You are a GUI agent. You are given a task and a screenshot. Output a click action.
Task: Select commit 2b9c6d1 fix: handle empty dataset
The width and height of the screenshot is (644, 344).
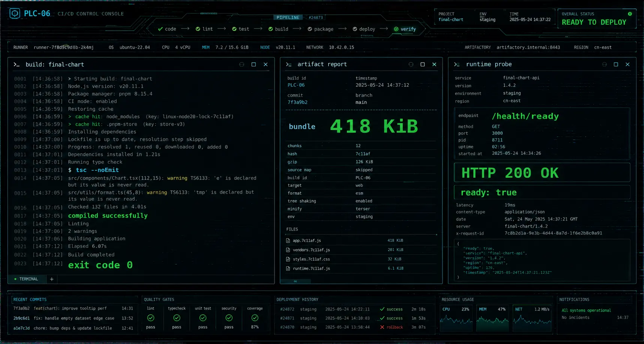tap(73, 318)
